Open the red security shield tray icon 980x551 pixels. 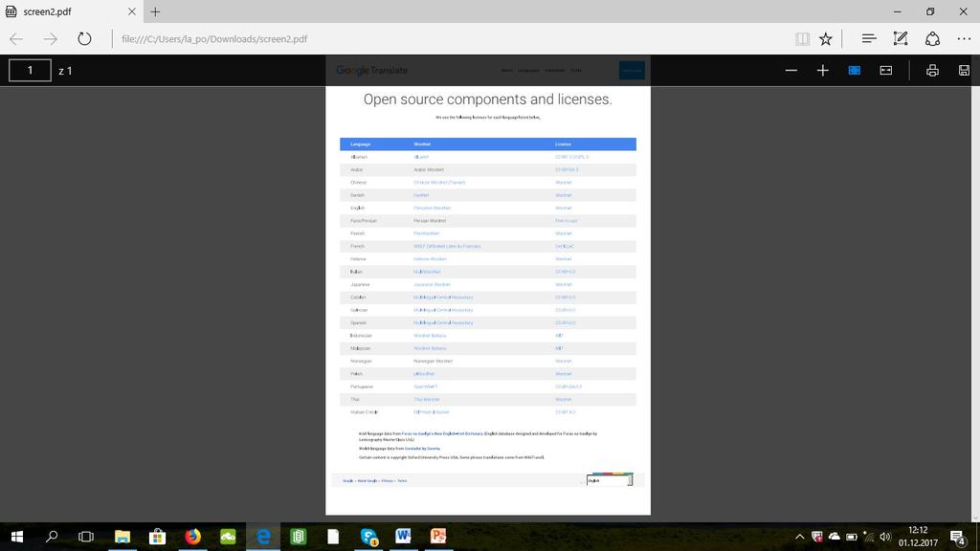817,537
